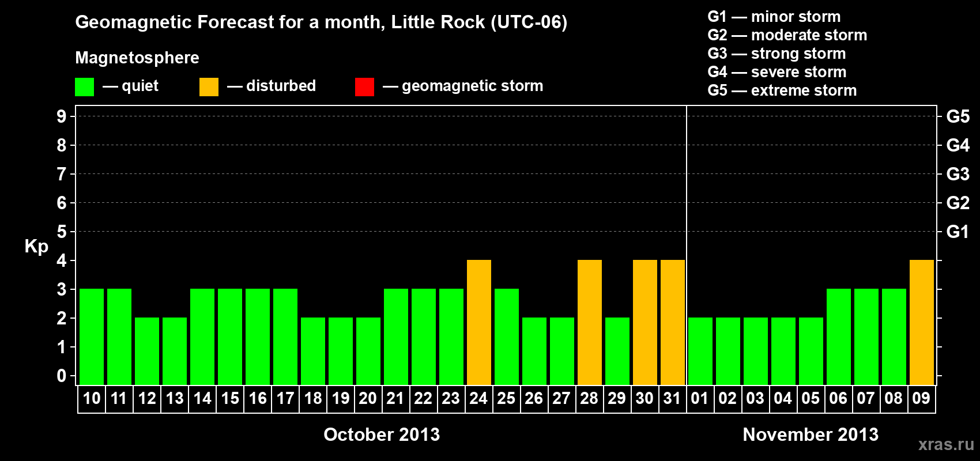Click the Magnetosphere heading
The height and width of the screenshot is (461, 980).
click(137, 58)
